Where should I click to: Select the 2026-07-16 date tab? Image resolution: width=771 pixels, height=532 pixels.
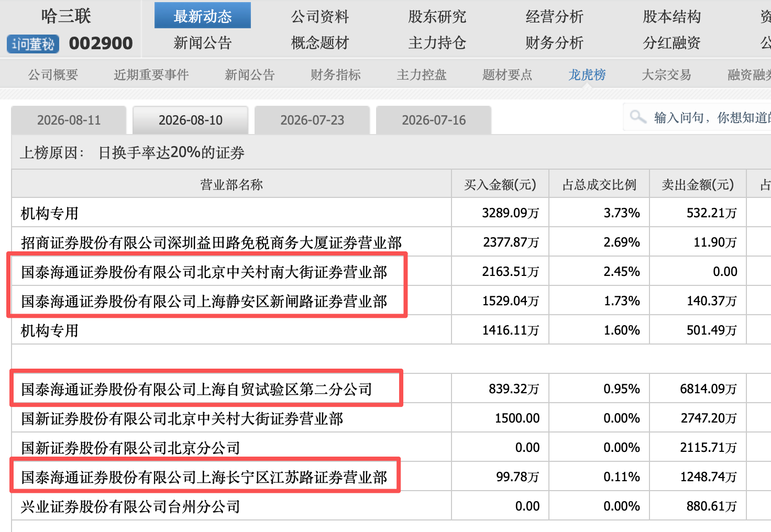click(434, 120)
